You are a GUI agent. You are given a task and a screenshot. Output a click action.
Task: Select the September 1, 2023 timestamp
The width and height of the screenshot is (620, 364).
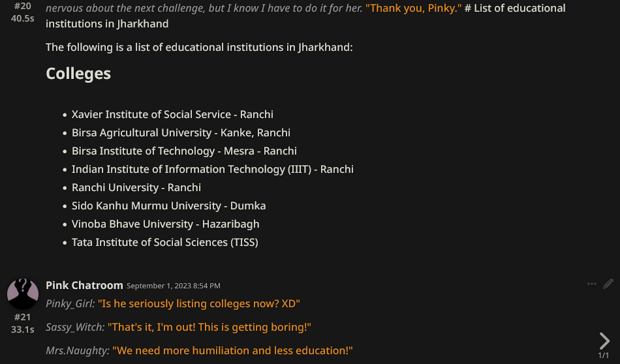[173, 286]
